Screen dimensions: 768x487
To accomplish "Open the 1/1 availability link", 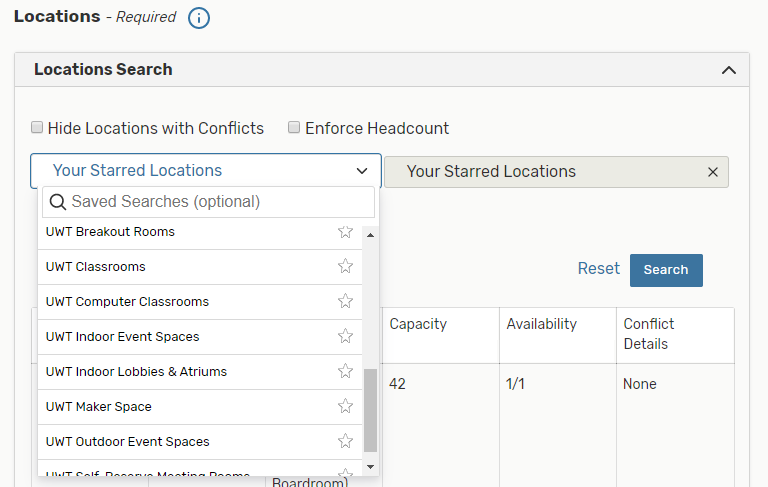I will point(516,384).
